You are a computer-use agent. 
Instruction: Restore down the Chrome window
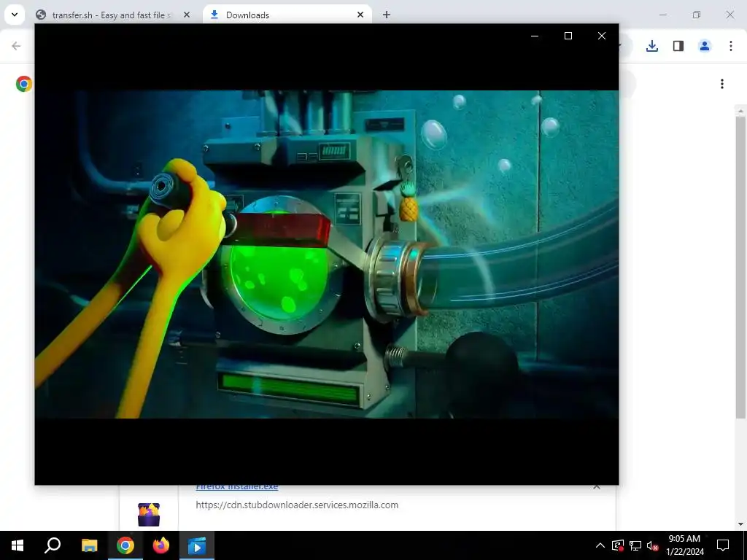pos(697,15)
